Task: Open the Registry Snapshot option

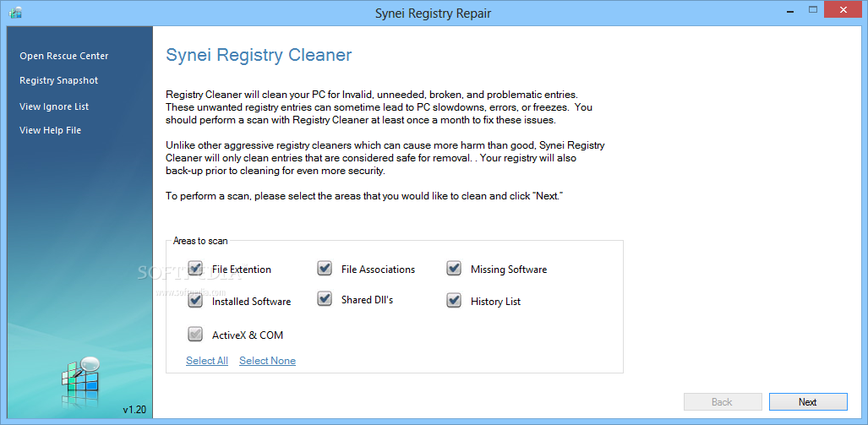Action: tap(58, 81)
